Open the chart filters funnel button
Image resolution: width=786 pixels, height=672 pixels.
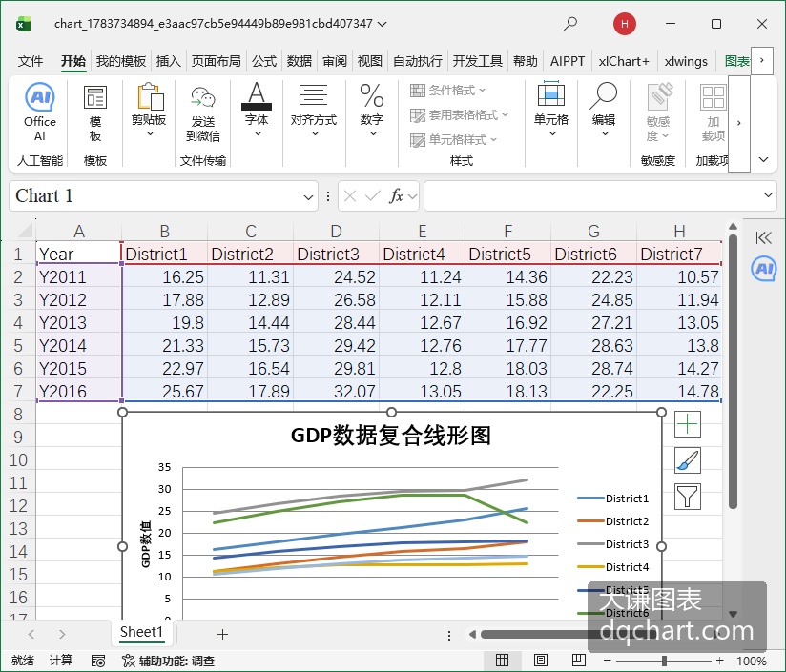point(687,497)
